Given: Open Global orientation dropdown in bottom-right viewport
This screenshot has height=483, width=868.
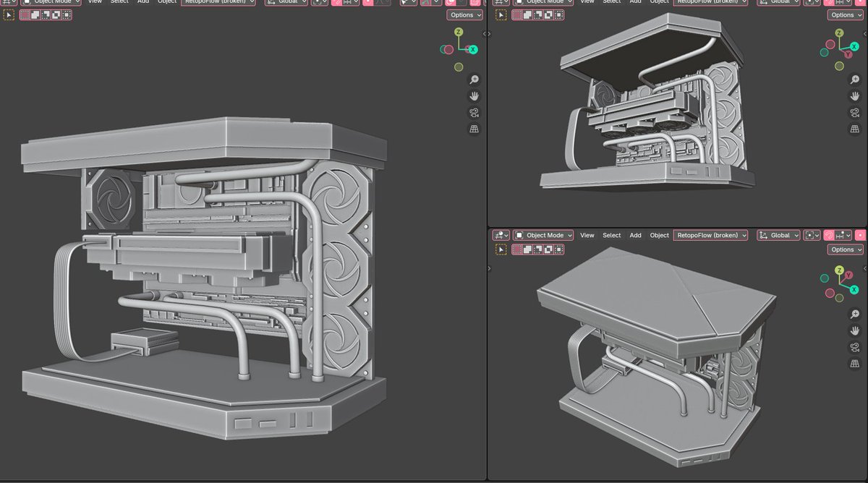Looking at the screenshot, I should pyautogui.click(x=778, y=235).
